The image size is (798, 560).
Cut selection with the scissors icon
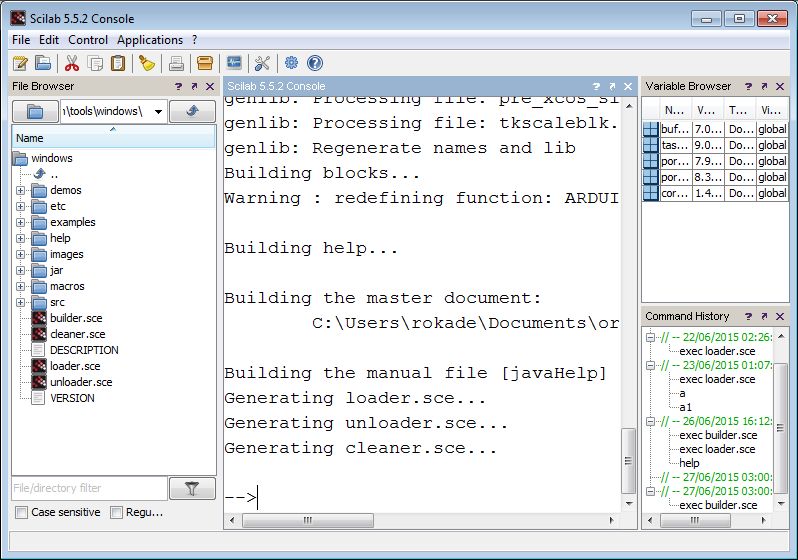72,63
